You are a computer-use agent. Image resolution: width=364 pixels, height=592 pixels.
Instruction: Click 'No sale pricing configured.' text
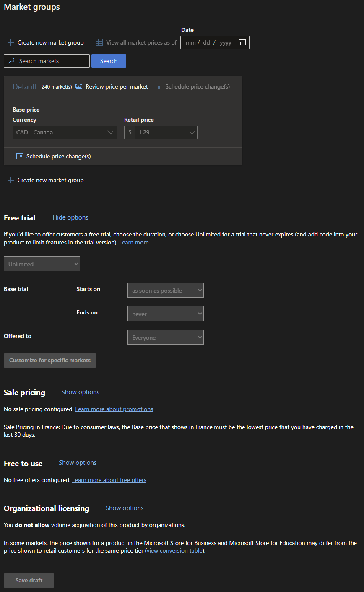[x=39, y=409]
